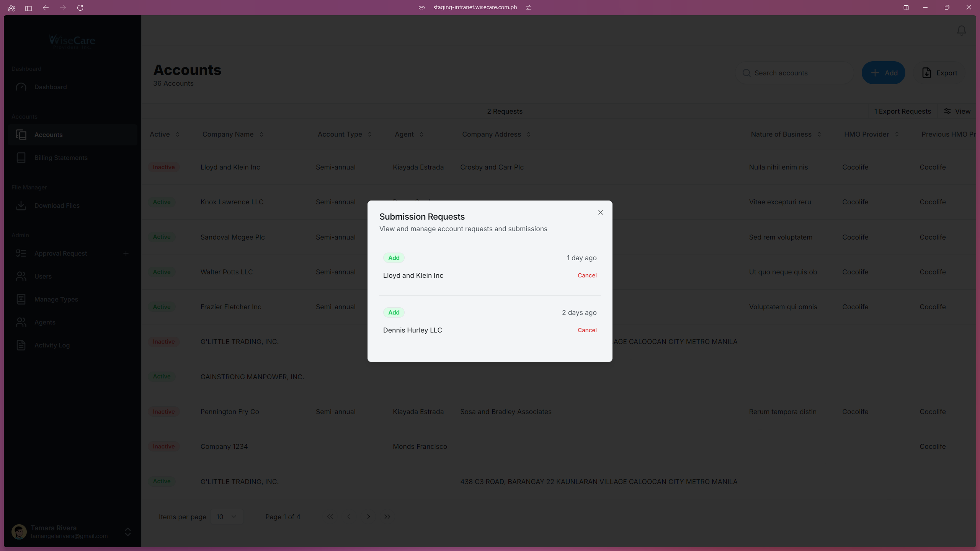Select the Manage Types icon
This screenshot has width=980, height=551.
(x=21, y=299)
